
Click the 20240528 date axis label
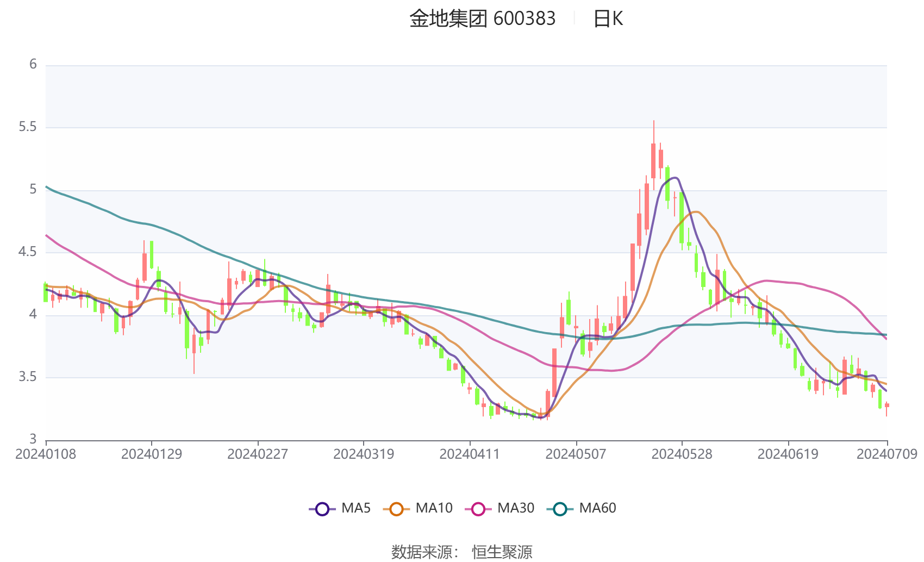682,454
